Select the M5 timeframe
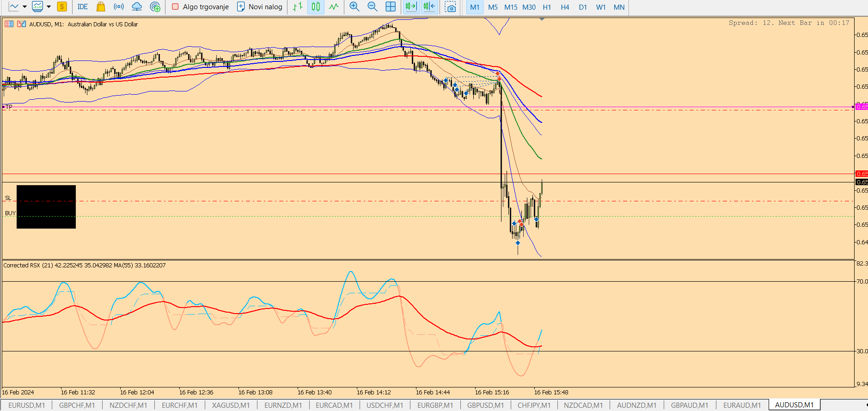The width and height of the screenshot is (868, 411). click(493, 7)
